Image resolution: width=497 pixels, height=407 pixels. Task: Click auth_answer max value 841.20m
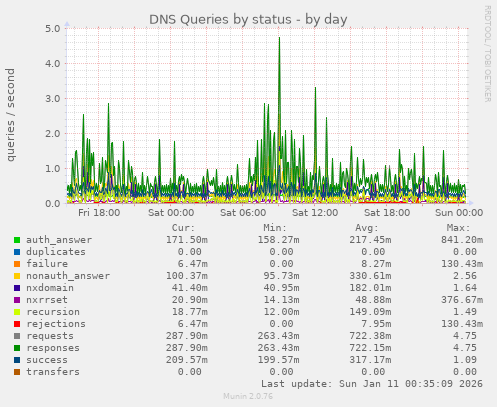(462, 240)
